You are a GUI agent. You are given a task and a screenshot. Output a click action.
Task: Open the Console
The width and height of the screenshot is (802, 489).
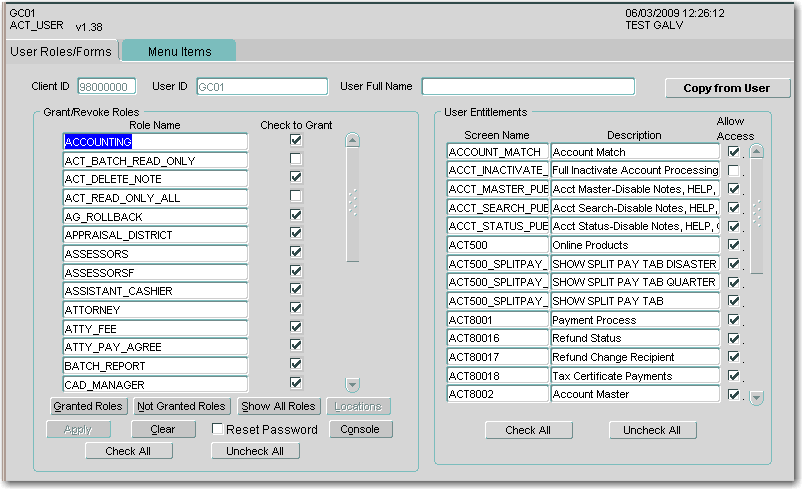coord(360,429)
